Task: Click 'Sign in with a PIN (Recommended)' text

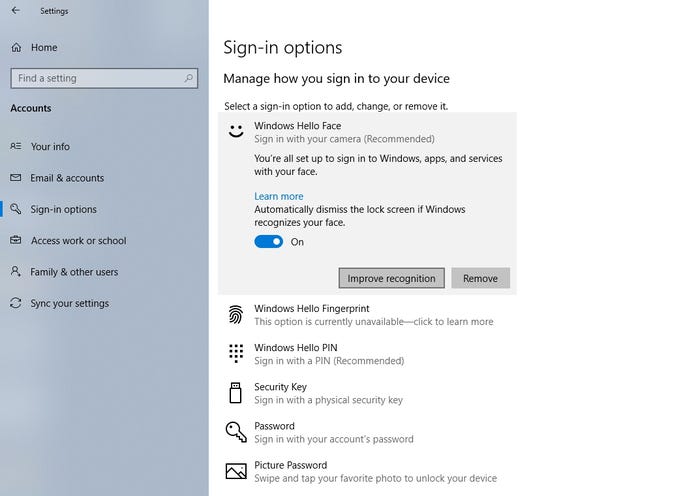Action: click(x=329, y=361)
